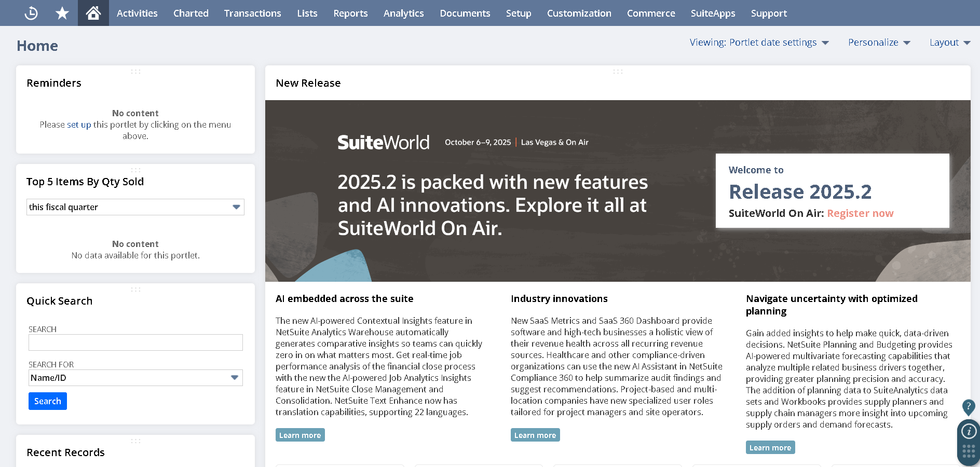Expand the Personalize menu
This screenshot has height=467, width=980.
pyautogui.click(x=879, y=43)
